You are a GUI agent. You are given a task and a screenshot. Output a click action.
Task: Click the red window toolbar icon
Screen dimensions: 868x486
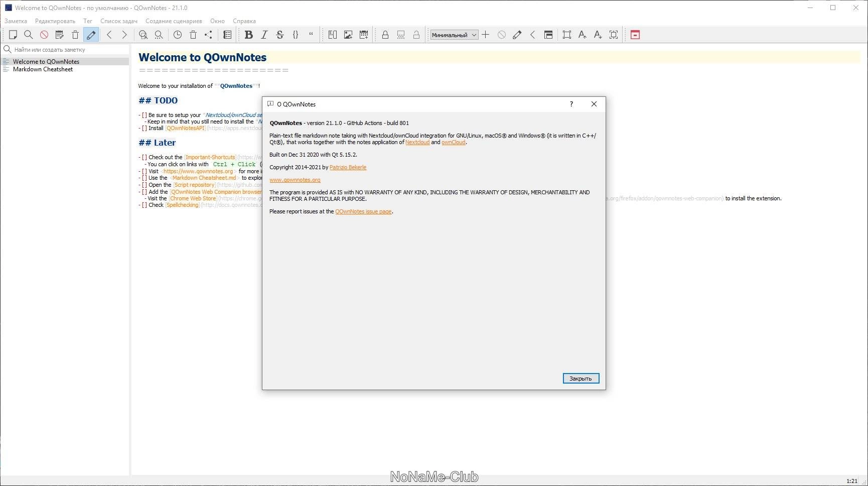(635, 35)
